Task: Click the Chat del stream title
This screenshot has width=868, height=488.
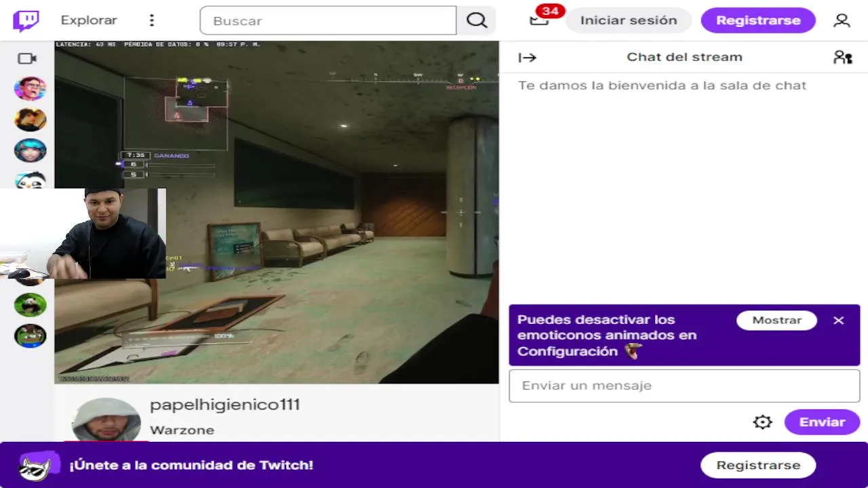Action: coord(684,57)
